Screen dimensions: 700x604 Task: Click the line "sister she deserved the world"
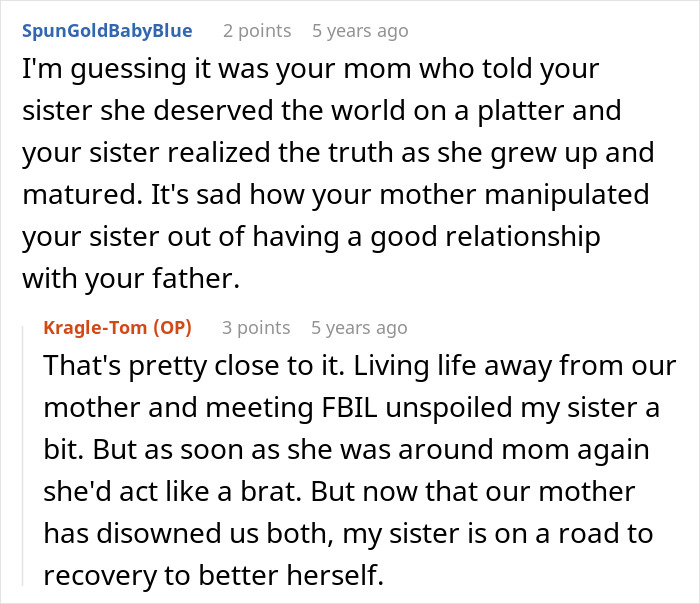point(322,110)
